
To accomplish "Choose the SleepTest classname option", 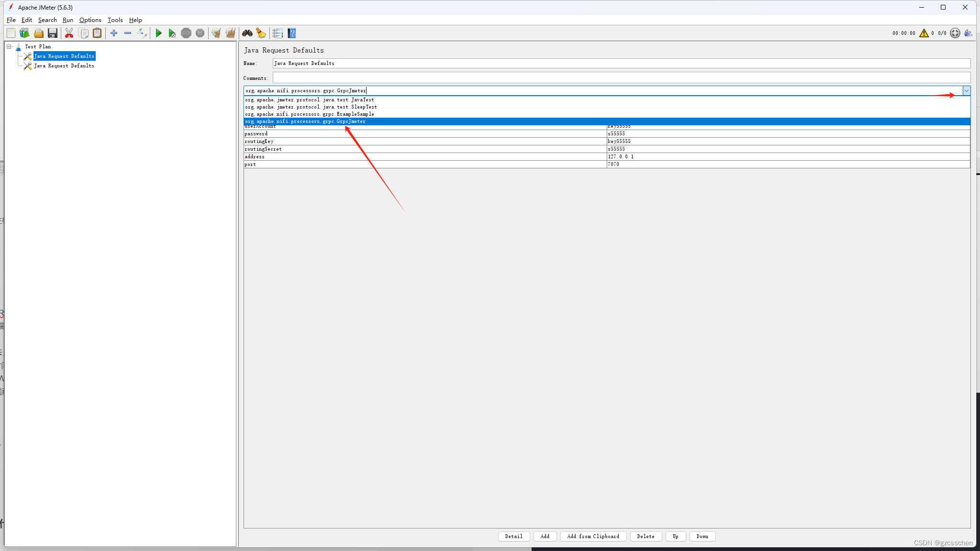I will click(x=311, y=107).
